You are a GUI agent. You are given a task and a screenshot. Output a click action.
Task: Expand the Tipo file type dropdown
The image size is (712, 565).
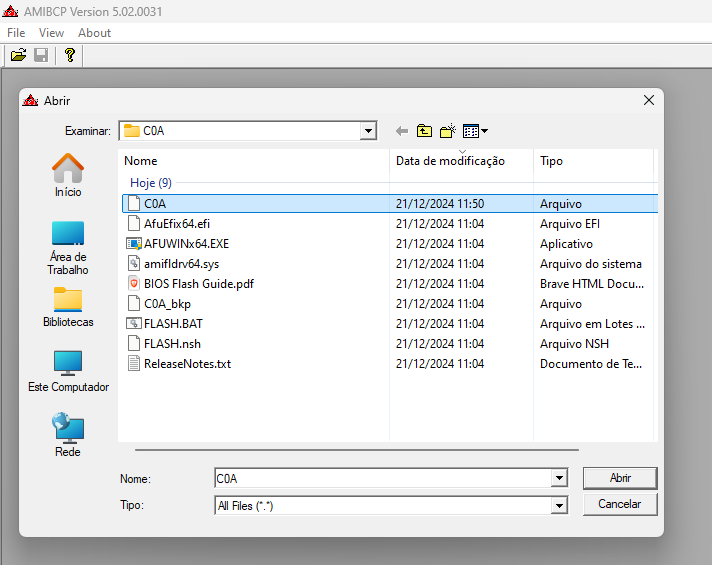(x=559, y=506)
